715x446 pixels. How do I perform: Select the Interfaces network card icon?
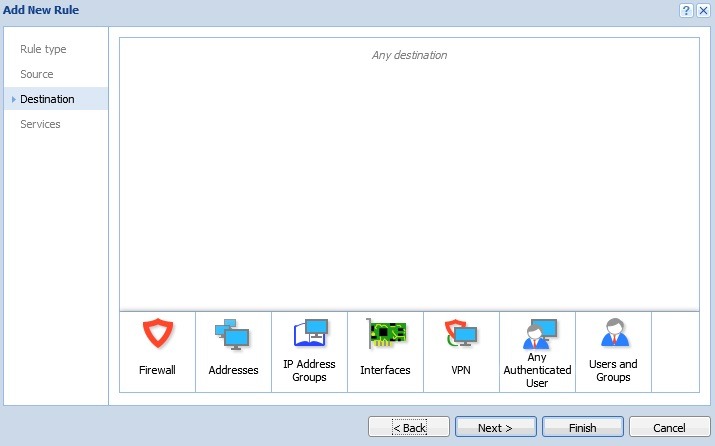pyautogui.click(x=385, y=334)
